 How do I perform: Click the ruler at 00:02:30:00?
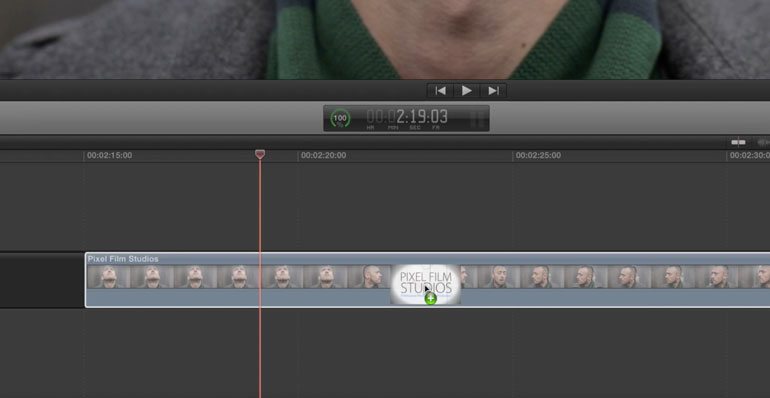[x=749, y=155]
